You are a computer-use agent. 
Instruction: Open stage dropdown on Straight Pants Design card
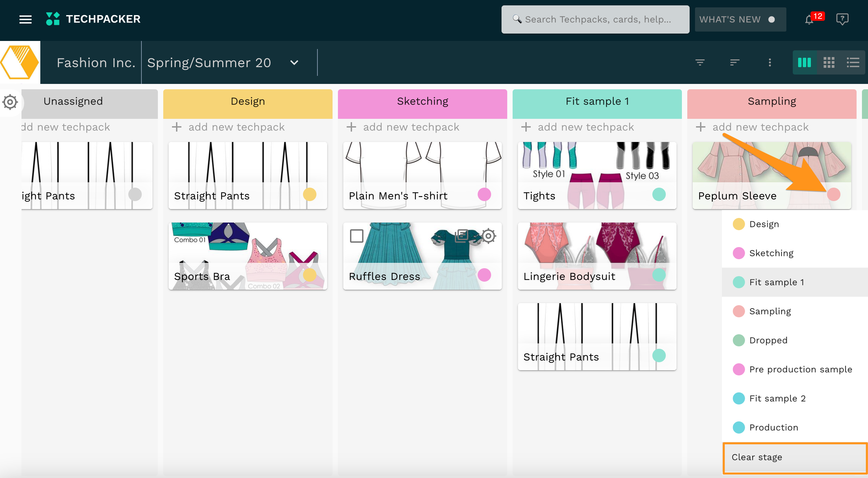(309, 194)
